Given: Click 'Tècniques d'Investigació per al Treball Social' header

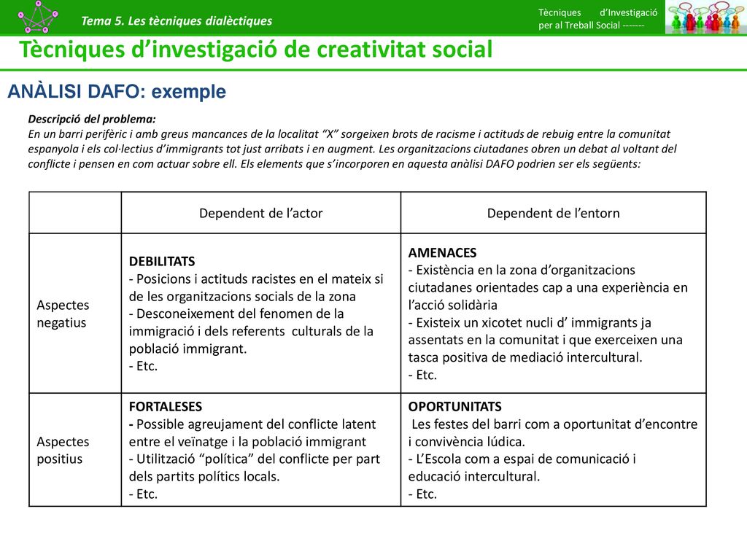Looking at the screenshot, I should pyautogui.click(x=598, y=19).
